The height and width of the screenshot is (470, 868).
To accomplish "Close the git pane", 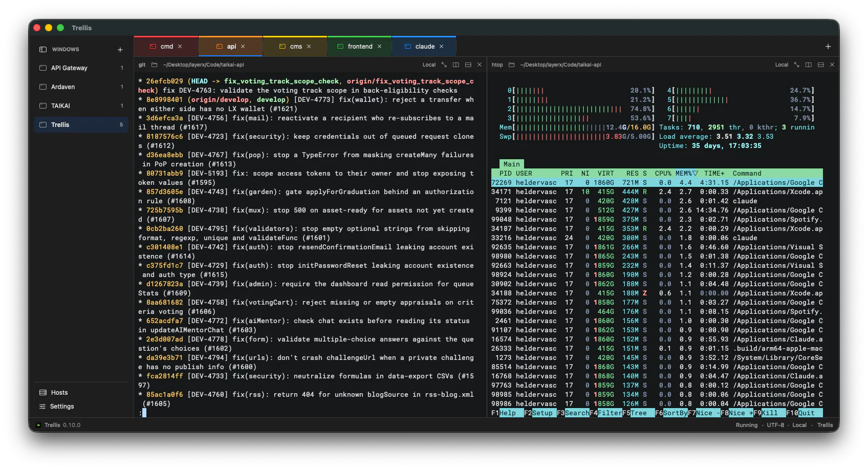I will [x=480, y=65].
